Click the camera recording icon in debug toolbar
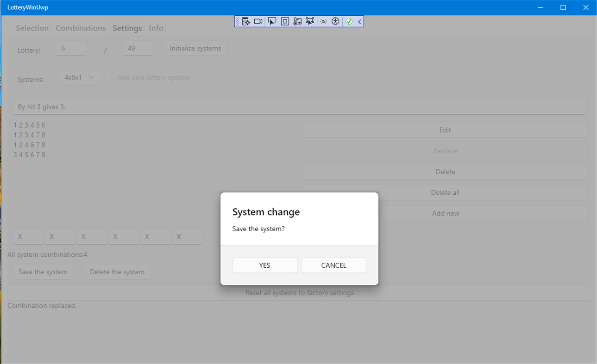The height and width of the screenshot is (364, 597). tap(258, 21)
